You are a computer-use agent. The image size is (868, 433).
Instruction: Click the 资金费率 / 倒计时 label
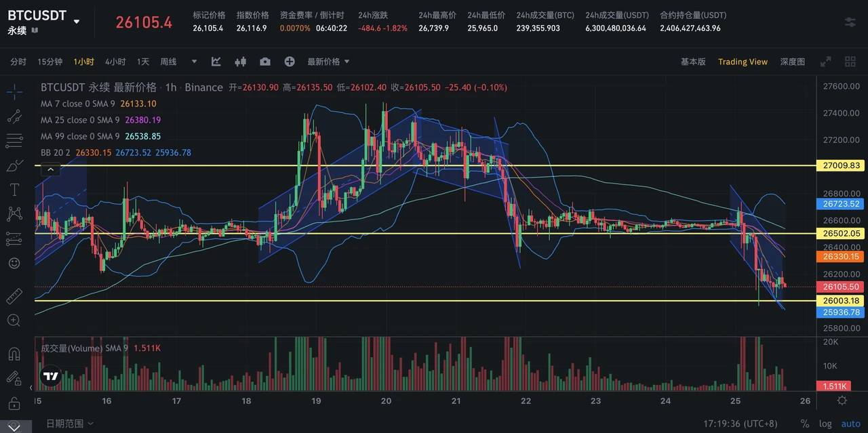coord(312,15)
